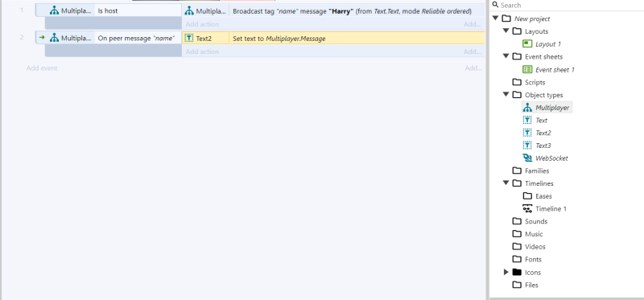
Task: Expand the Icons folder
Action: point(506,272)
